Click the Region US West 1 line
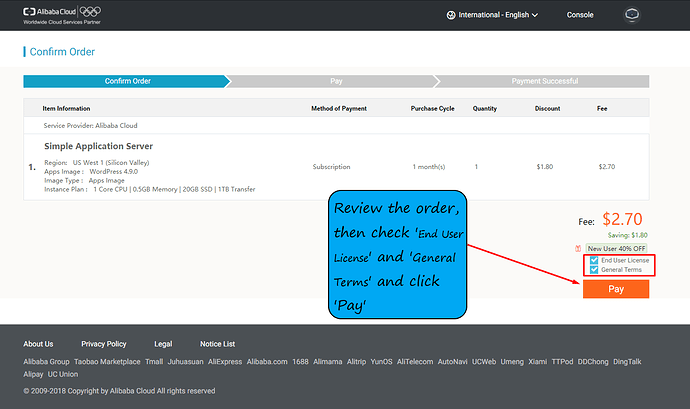 [96, 162]
